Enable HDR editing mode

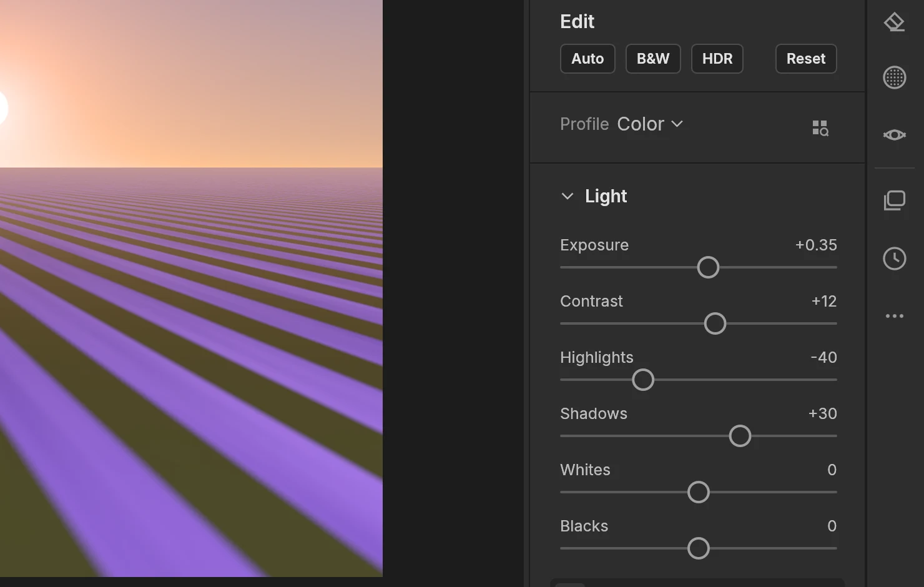717,59
